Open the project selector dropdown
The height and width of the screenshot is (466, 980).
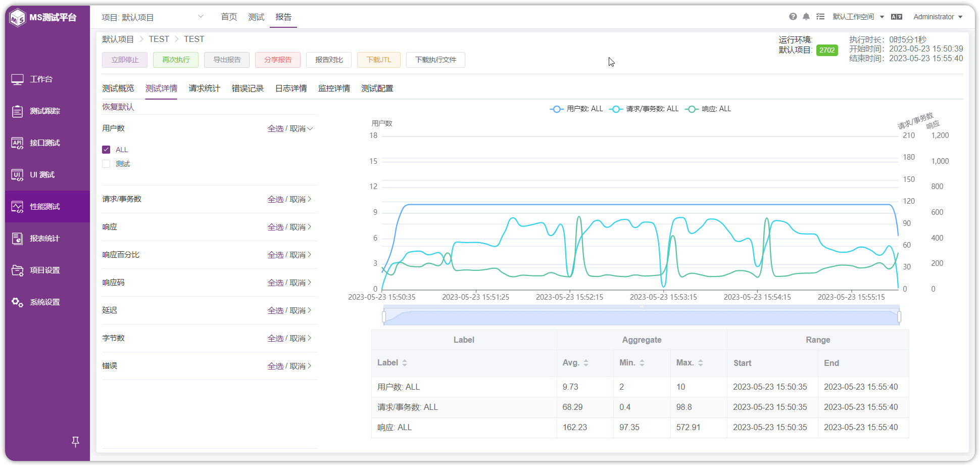tap(152, 17)
